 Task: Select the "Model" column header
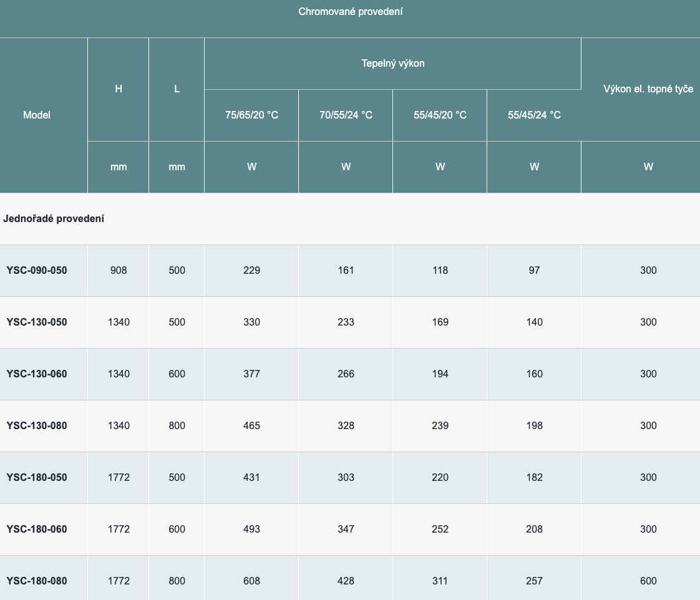(37, 115)
